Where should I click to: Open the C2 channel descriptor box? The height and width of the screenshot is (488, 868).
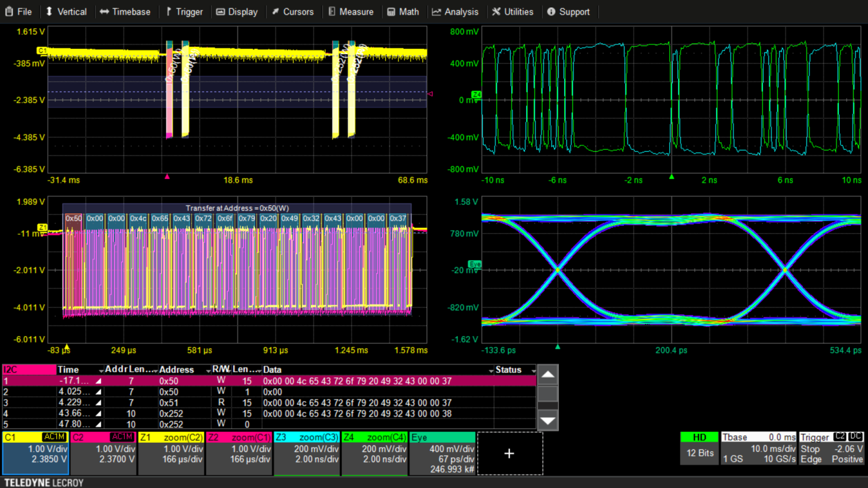[103, 453]
